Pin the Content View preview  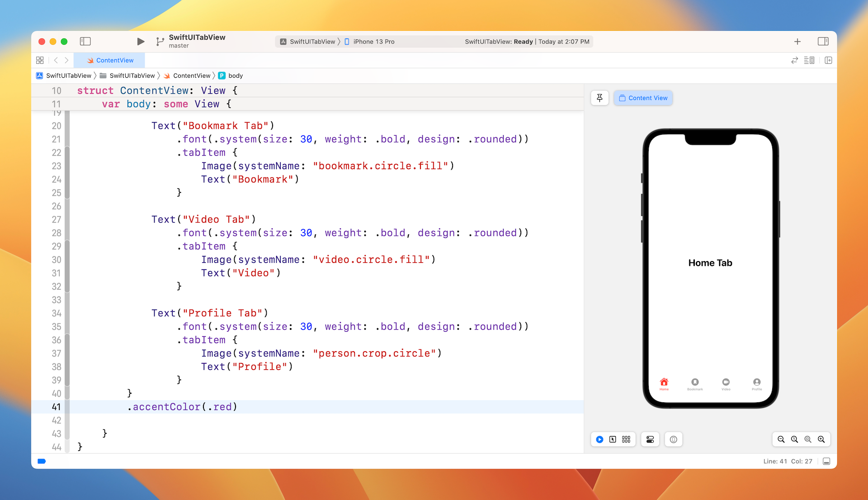tap(599, 98)
